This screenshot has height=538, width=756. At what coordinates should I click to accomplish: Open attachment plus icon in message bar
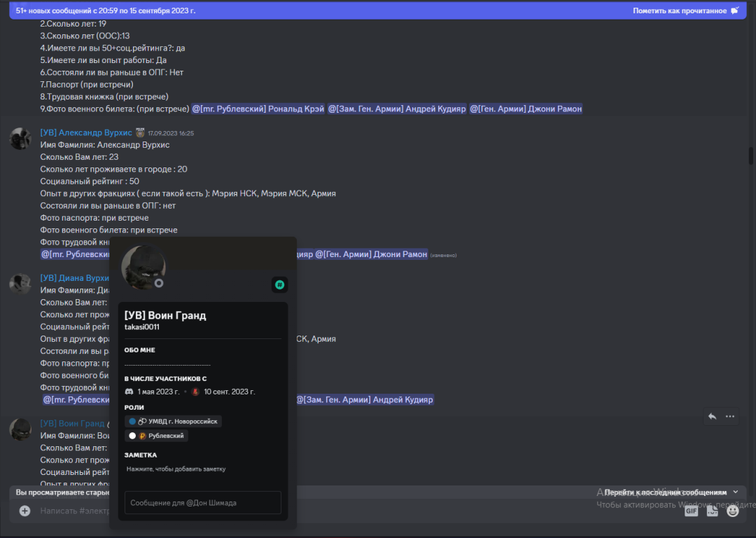[x=24, y=511]
